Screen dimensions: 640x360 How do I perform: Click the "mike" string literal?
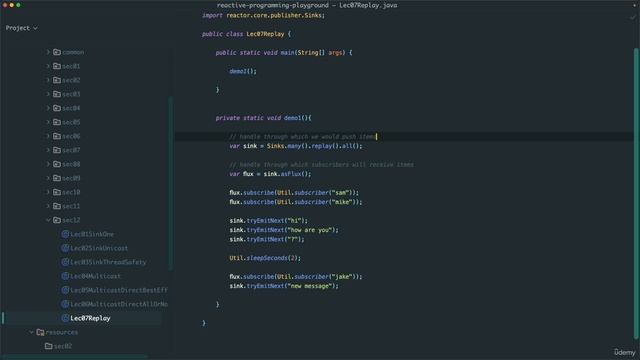pyautogui.click(x=341, y=202)
